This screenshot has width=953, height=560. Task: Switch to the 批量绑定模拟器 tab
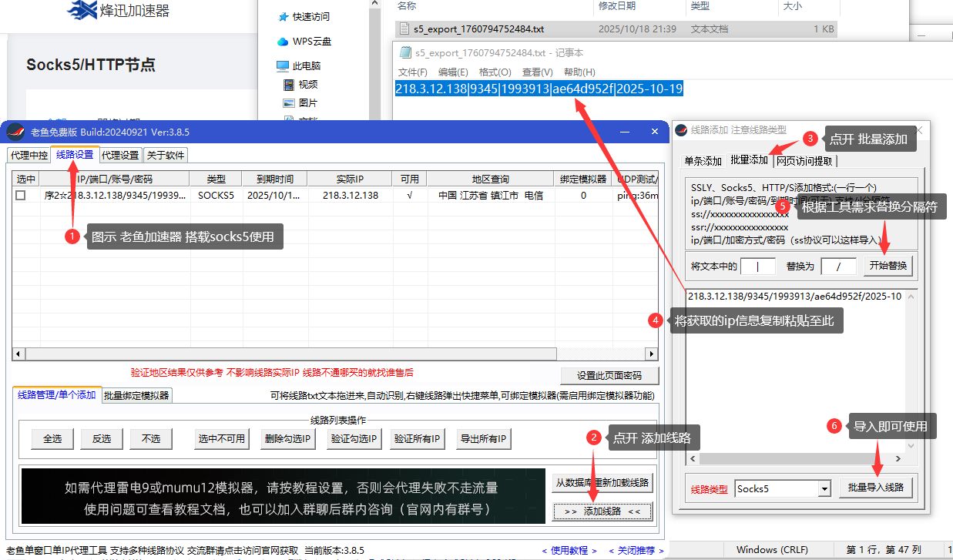(137, 396)
